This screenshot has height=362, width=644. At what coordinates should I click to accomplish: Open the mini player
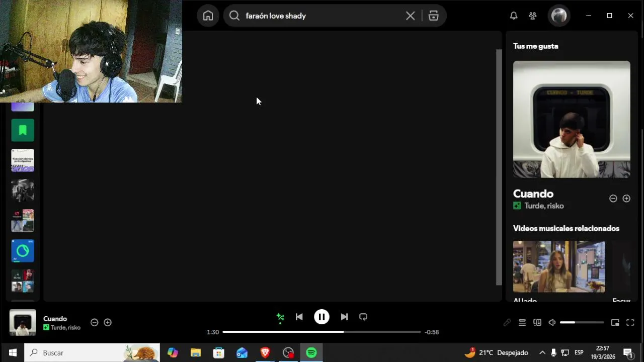coord(615,323)
